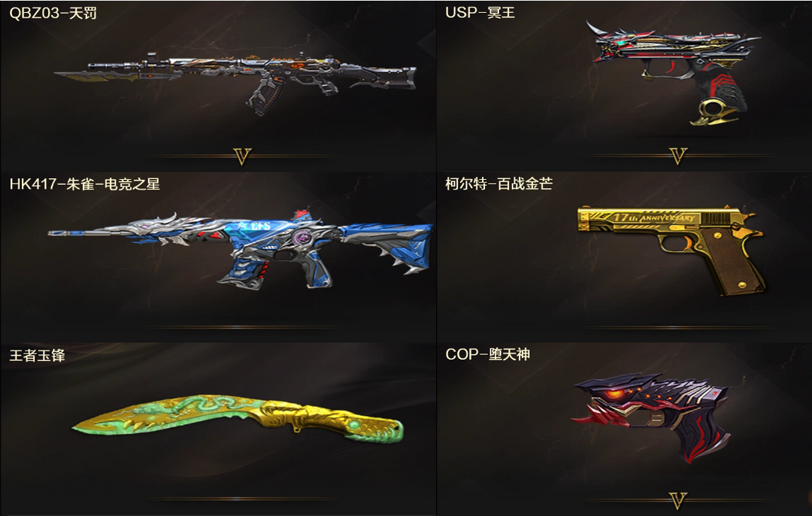Image resolution: width=812 pixels, height=516 pixels.
Task: Click the V badge under COP-堕天神
Action: coord(678,500)
